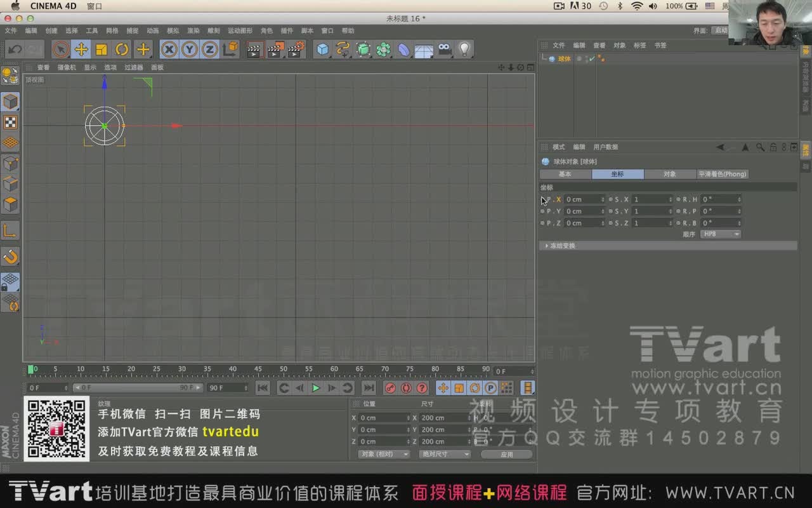Click the Phong tag on 球体
This screenshot has height=508, width=812.
coord(601,58)
